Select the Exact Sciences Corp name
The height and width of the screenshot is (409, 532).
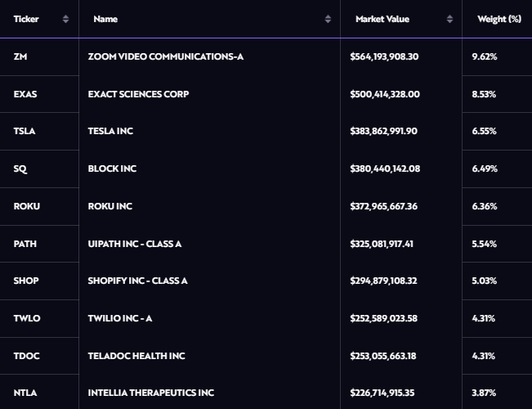137,94
